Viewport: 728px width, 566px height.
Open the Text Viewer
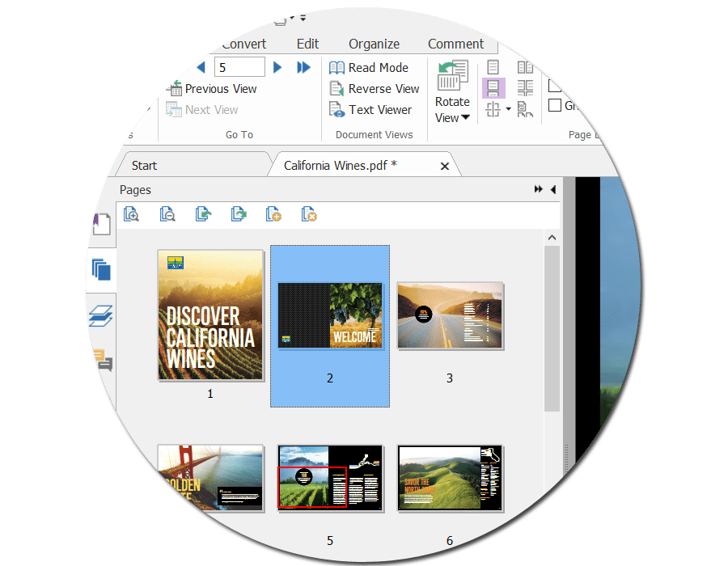pos(370,110)
